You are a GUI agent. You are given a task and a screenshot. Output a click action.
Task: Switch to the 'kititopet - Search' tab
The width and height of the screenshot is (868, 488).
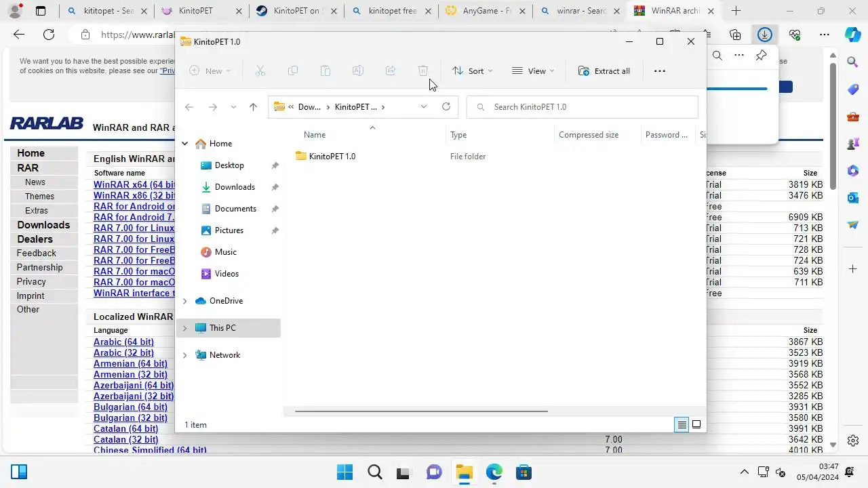[x=106, y=11]
